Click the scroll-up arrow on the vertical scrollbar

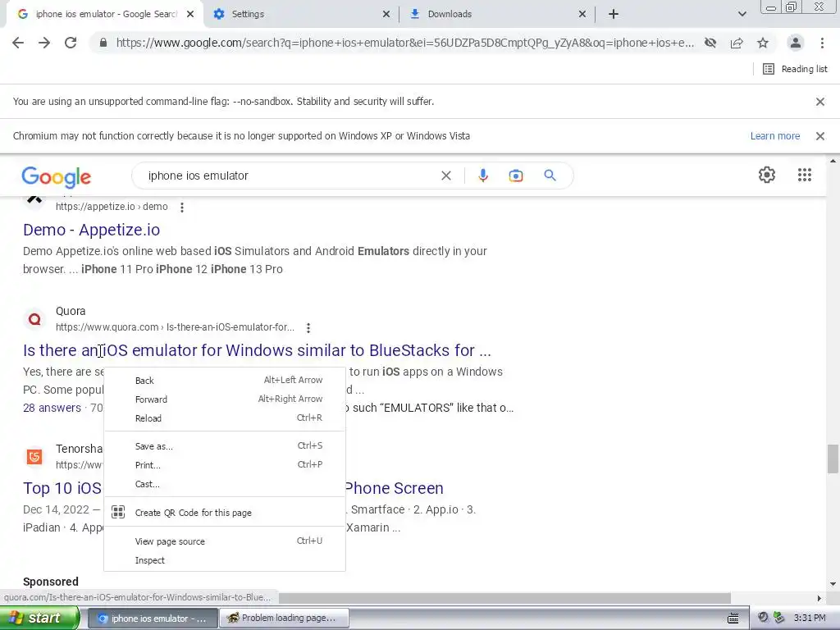(x=833, y=161)
